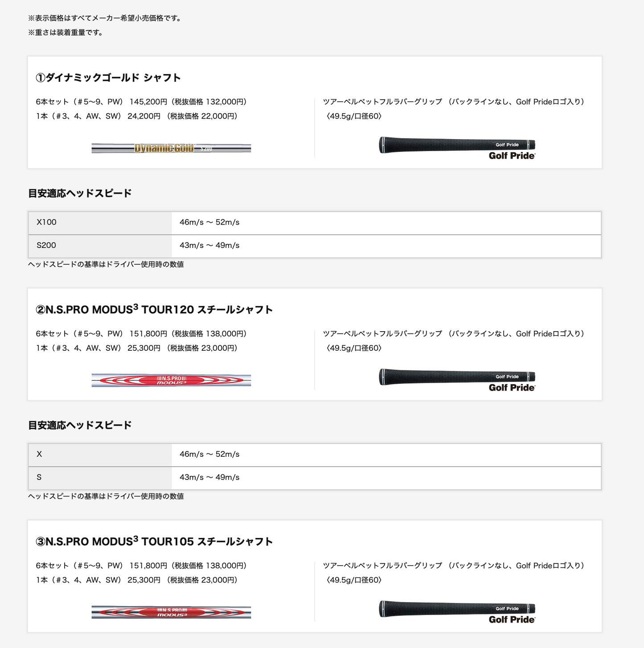Click the red N.S.PRO MODUS3 TOUR120 shaft image
This screenshot has height=648, width=644.
point(171,380)
